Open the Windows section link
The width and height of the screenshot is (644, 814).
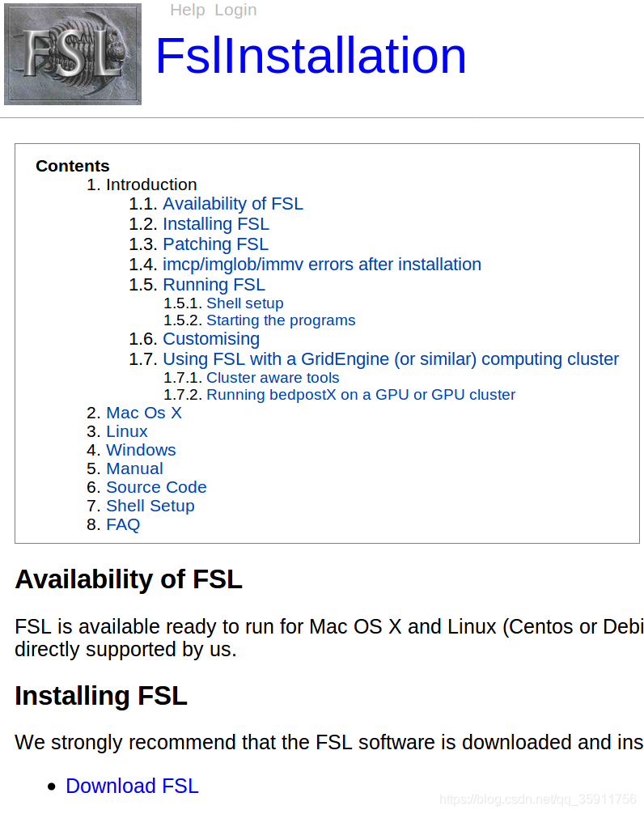(141, 449)
